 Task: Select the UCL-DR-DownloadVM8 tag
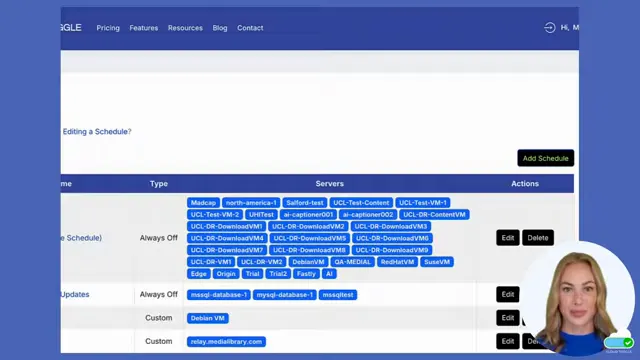[309, 250]
